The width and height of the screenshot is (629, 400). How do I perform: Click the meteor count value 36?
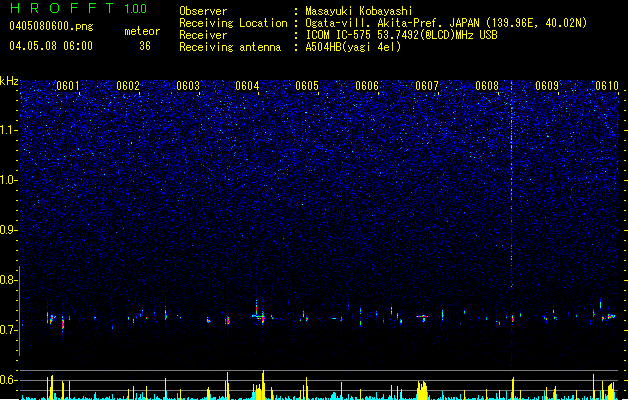145,46
